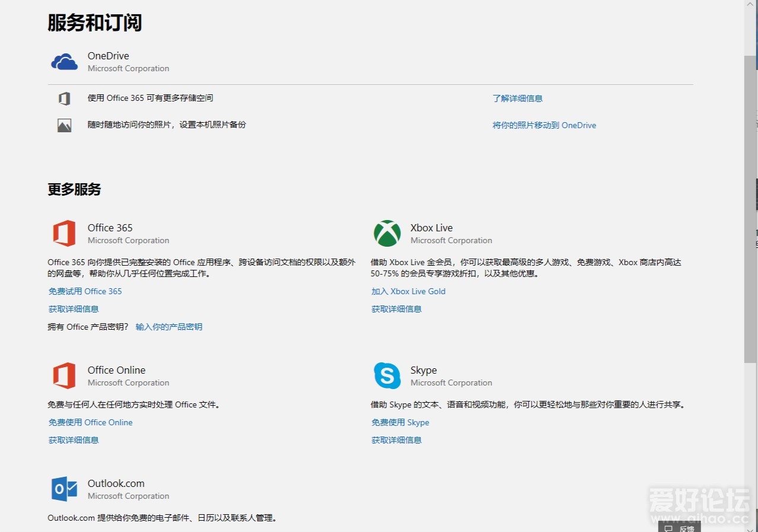758x532 pixels.
Task: Start 免费试用 Office 365 trial link
Action: 85,291
